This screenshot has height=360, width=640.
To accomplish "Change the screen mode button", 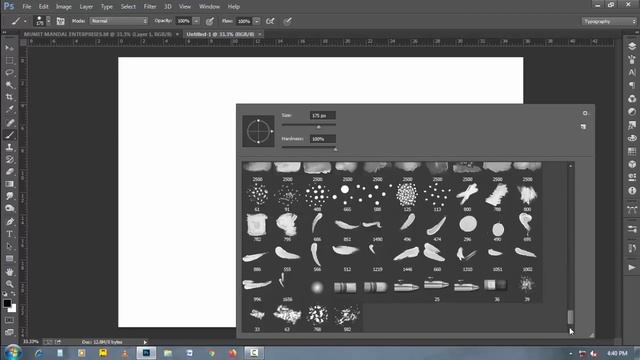I will (9, 332).
